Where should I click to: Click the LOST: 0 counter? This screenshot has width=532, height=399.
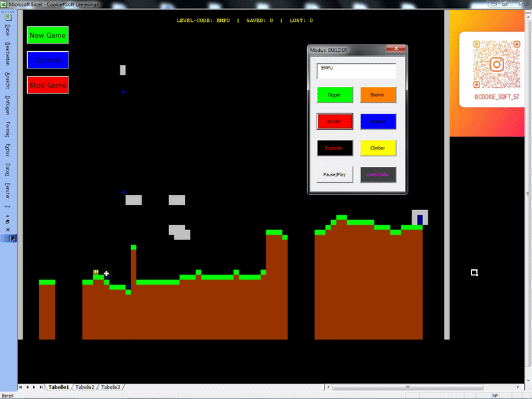click(301, 21)
